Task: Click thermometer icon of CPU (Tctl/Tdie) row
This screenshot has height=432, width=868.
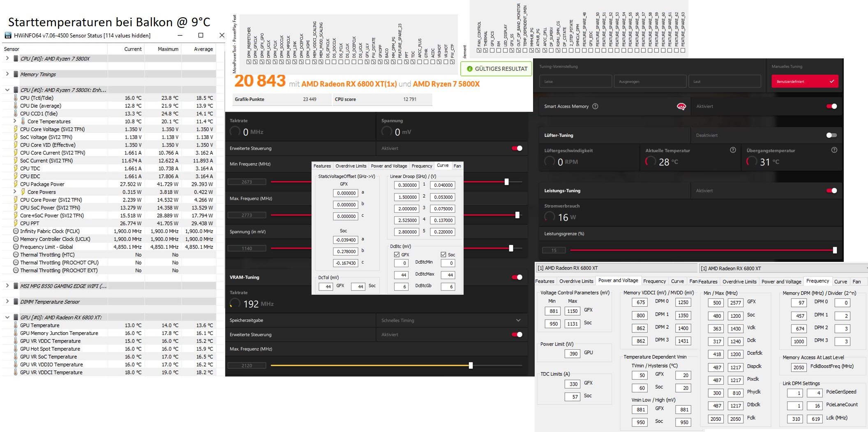Action: pos(16,98)
